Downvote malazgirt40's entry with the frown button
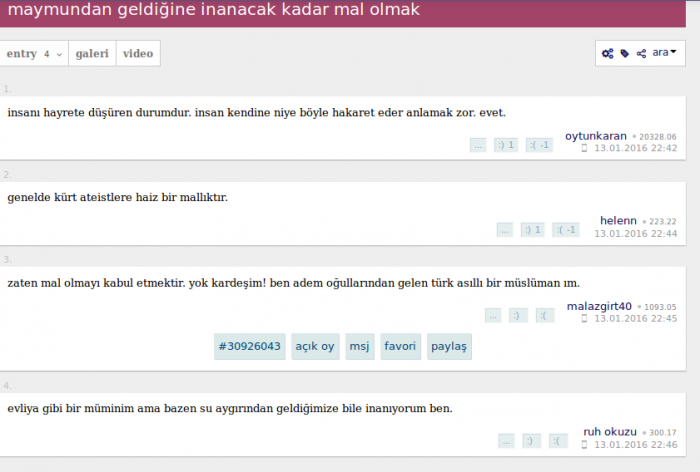The image size is (700, 472). tap(545, 316)
